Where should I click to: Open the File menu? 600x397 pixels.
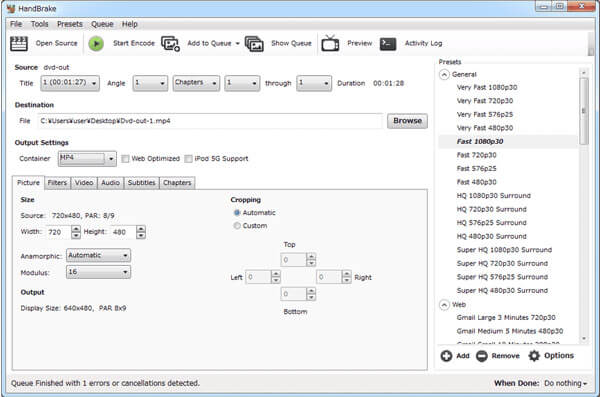pos(16,24)
